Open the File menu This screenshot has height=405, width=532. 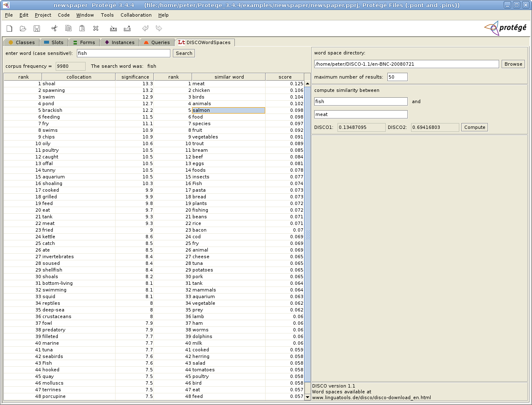(9, 15)
